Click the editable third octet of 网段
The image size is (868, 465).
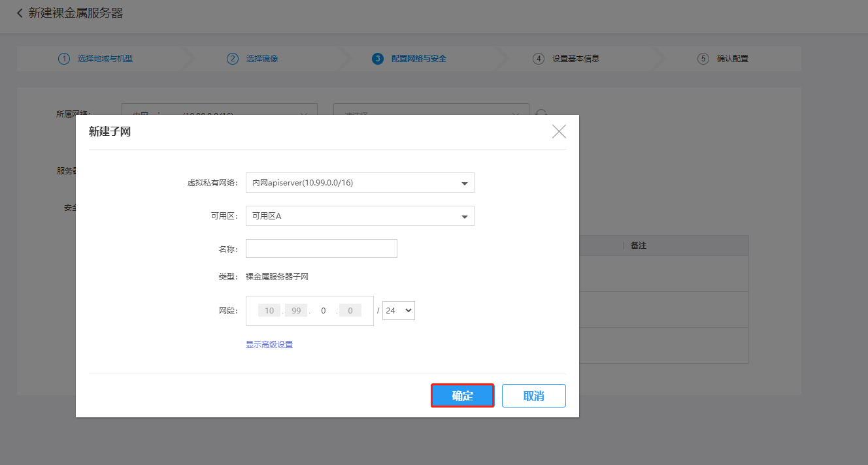tap(323, 311)
